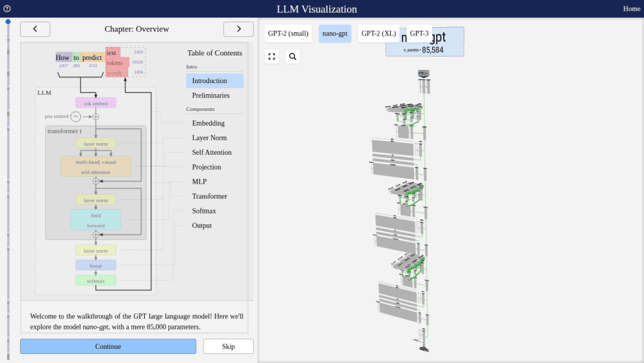Screen dimensions: 644x363
Task: Click the 'transformer i' label
Action: [64, 131]
